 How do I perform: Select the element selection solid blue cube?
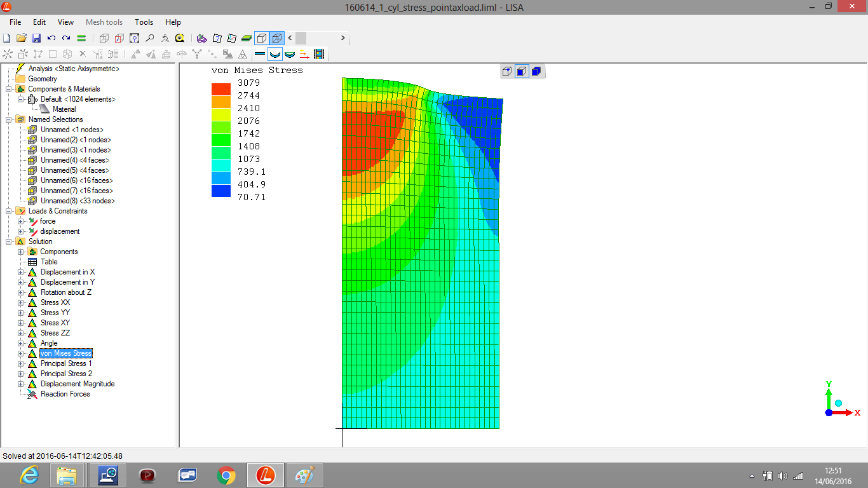[536, 71]
